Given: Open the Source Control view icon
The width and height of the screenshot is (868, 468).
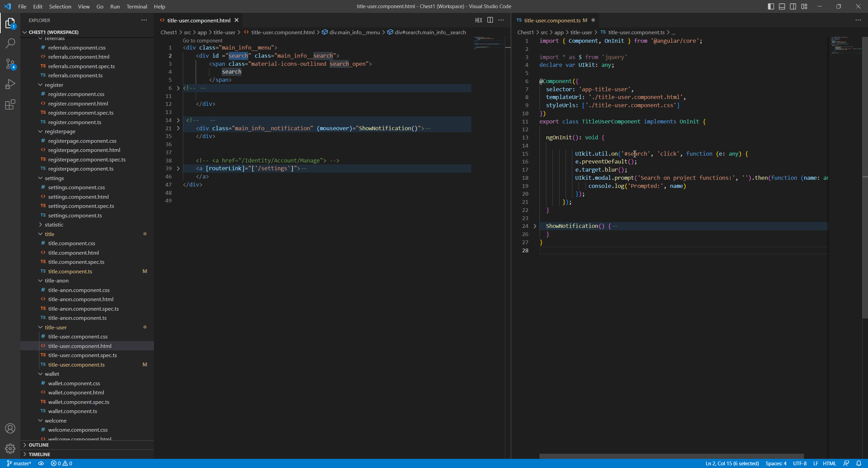Looking at the screenshot, I should [10, 63].
